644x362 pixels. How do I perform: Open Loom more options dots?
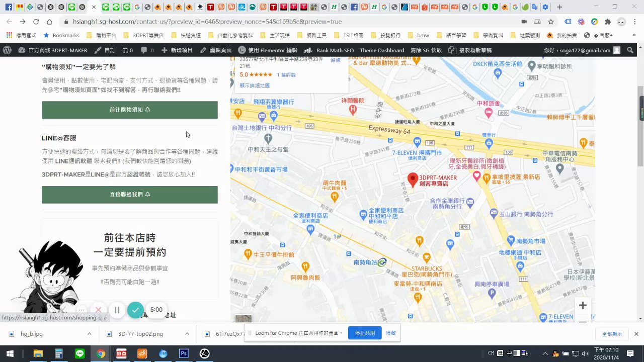click(82, 310)
